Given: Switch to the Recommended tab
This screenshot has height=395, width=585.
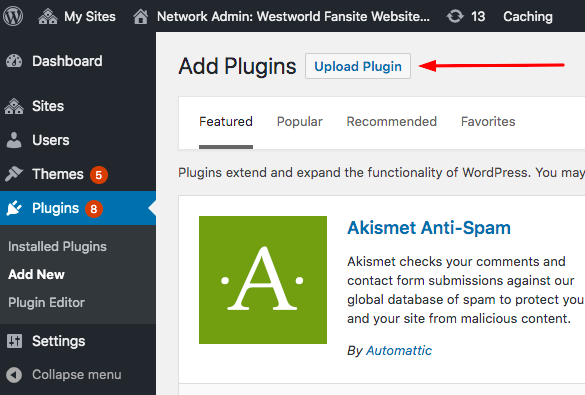Looking at the screenshot, I should 391,122.
